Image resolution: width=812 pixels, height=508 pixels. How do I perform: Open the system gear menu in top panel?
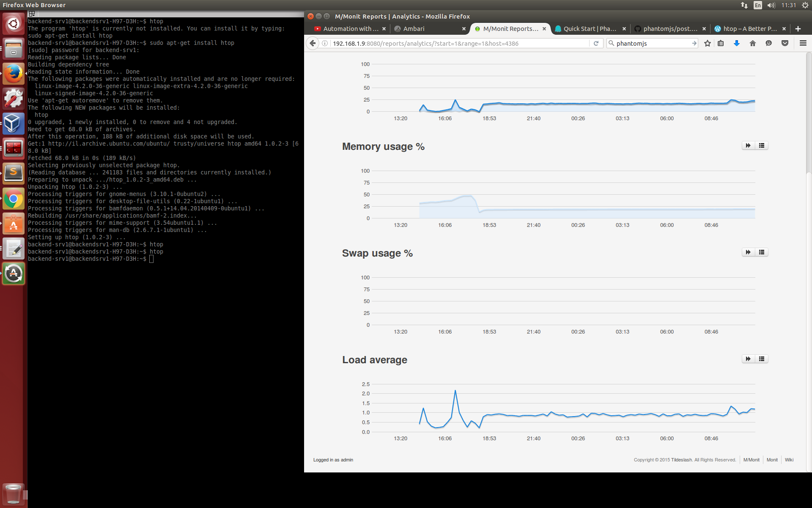click(x=805, y=5)
